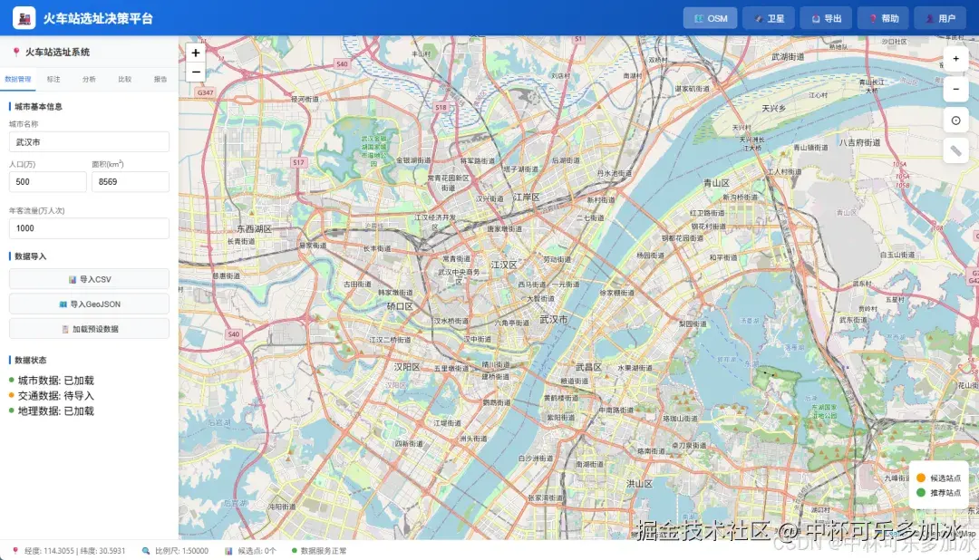
Task: Switch to the 标注 tab
Action: tap(53, 79)
